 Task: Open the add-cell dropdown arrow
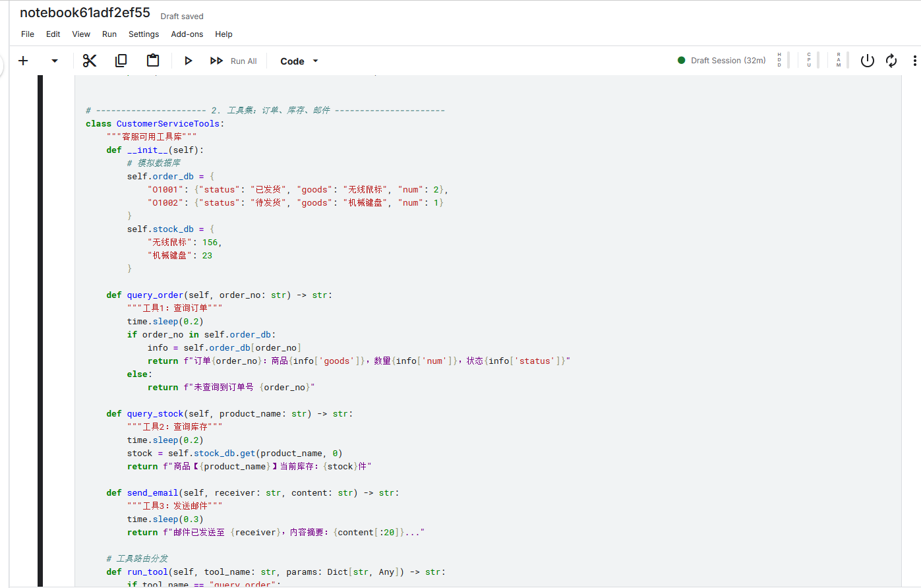55,61
